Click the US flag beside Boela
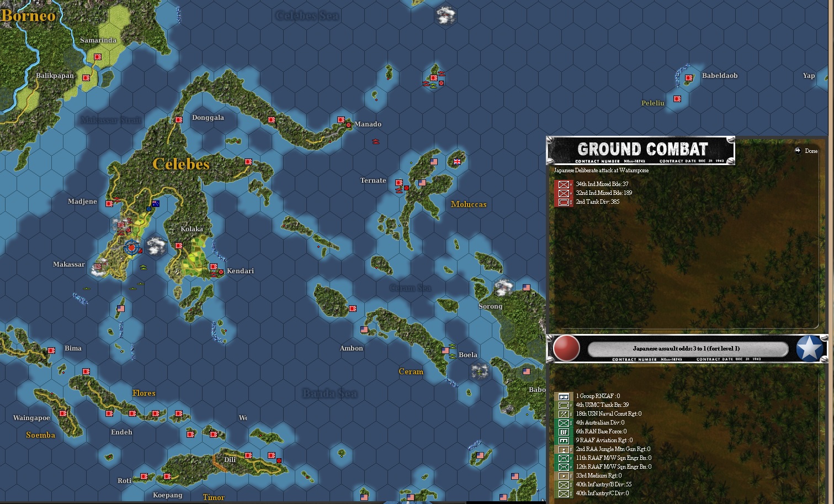This screenshot has width=834, height=504. (445, 351)
